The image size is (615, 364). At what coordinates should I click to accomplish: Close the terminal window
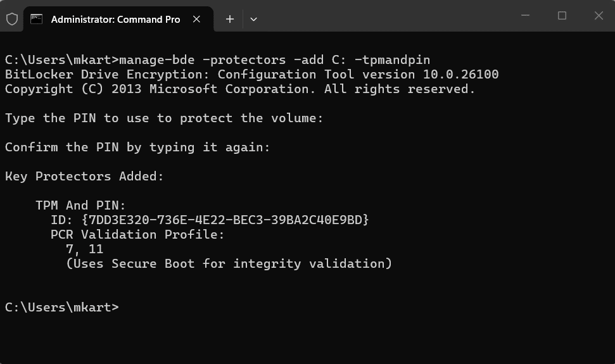599,16
